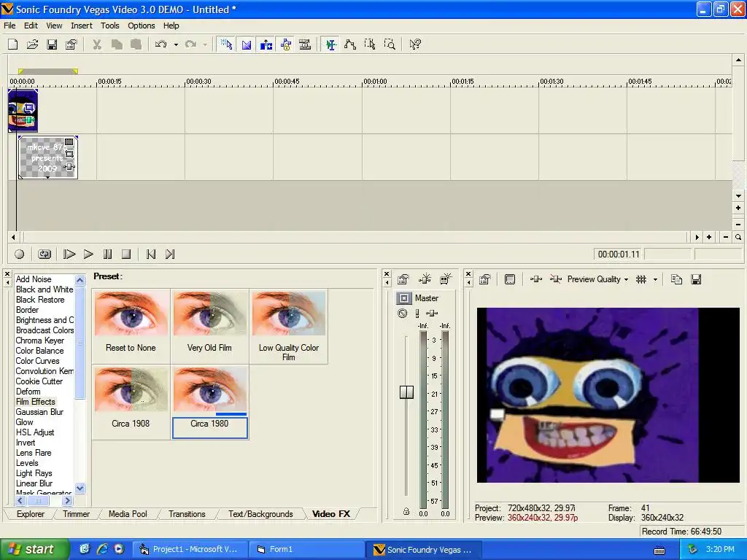
Task: Select Lens Flare in effects list
Action: tap(34, 453)
